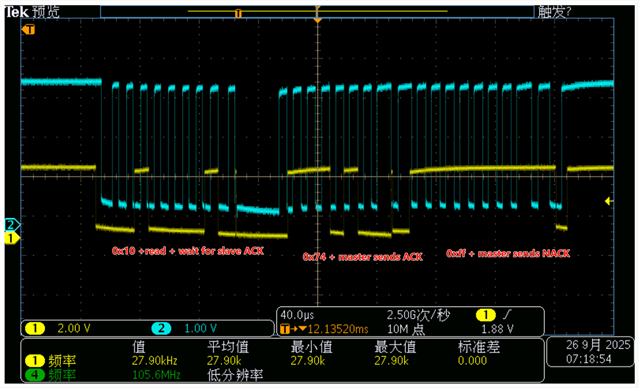Click the channel 2 cyan ground marker

11,225
